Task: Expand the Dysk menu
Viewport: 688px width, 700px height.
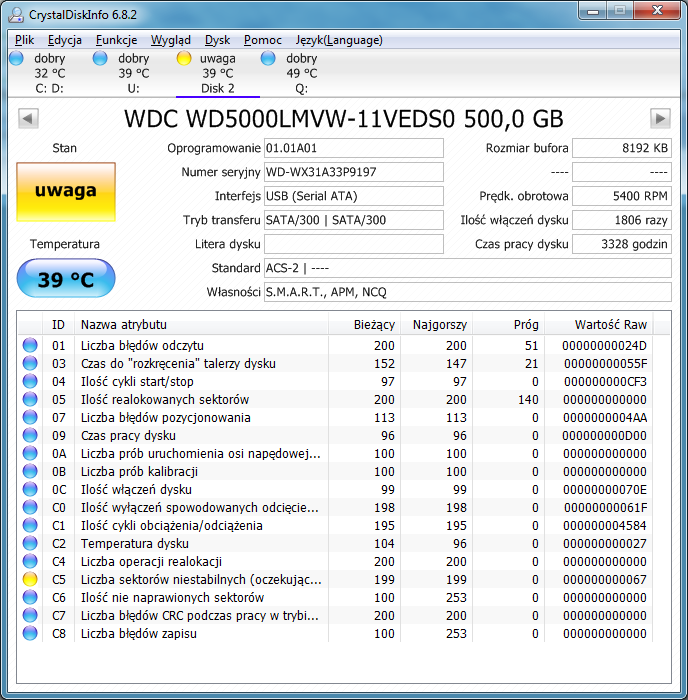Action: click(217, 40)
